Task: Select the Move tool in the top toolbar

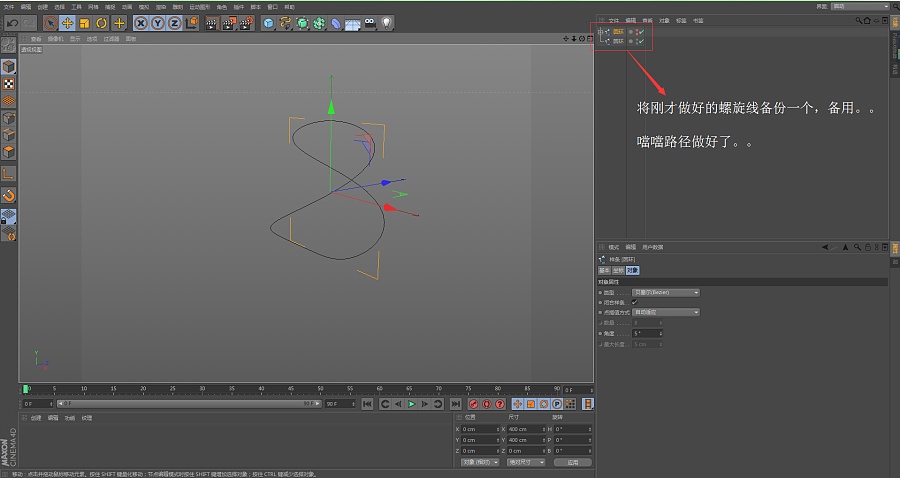Action: pos(68,23)
